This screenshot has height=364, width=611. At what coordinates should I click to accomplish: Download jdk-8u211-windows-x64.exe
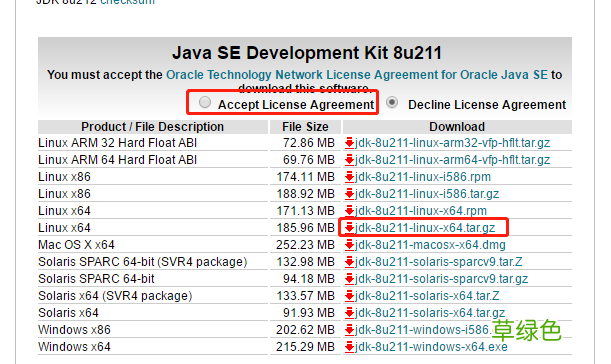tap(431, 347)
